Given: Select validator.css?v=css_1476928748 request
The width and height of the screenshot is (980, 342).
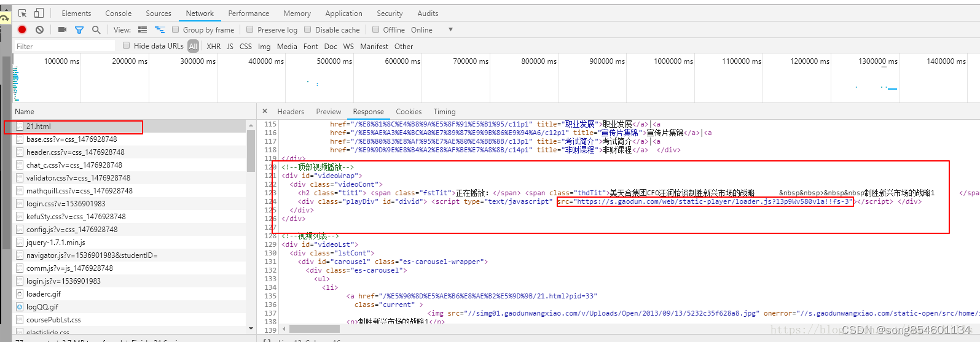Looking at the screenshot, I should click(129, 177).
